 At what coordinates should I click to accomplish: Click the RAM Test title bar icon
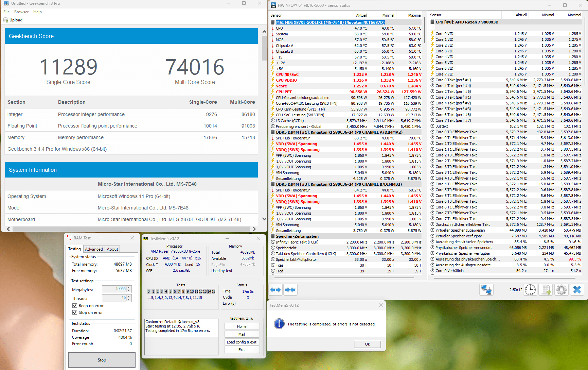coord(69,238)
